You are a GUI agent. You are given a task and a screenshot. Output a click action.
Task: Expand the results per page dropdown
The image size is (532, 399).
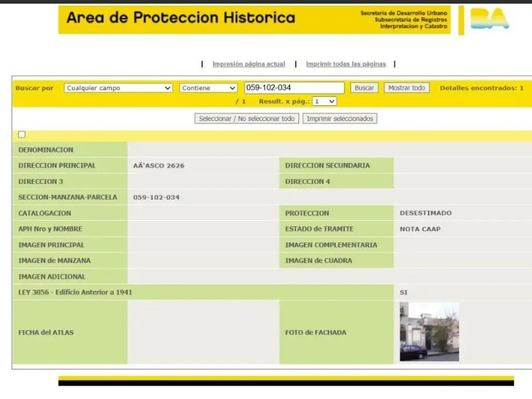click(x=325, y=101)
